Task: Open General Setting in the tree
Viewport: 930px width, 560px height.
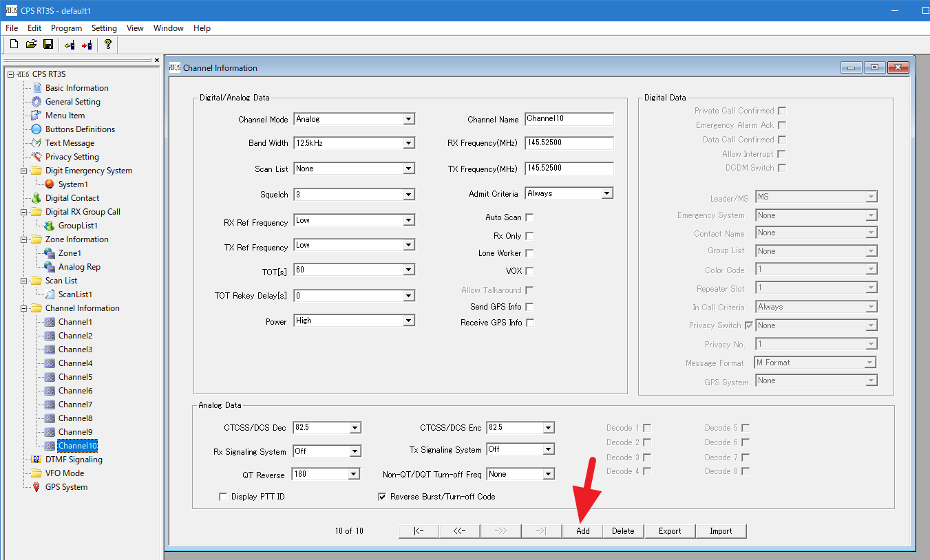Action: (x=72, y=102)
